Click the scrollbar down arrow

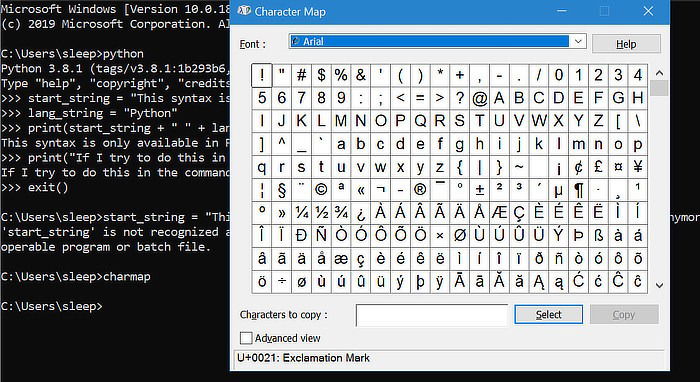659,285
